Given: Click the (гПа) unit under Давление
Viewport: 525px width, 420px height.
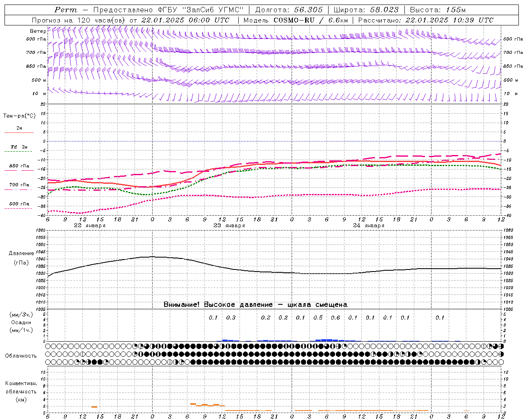Looking at the screenshot, I should pos(21,263).
